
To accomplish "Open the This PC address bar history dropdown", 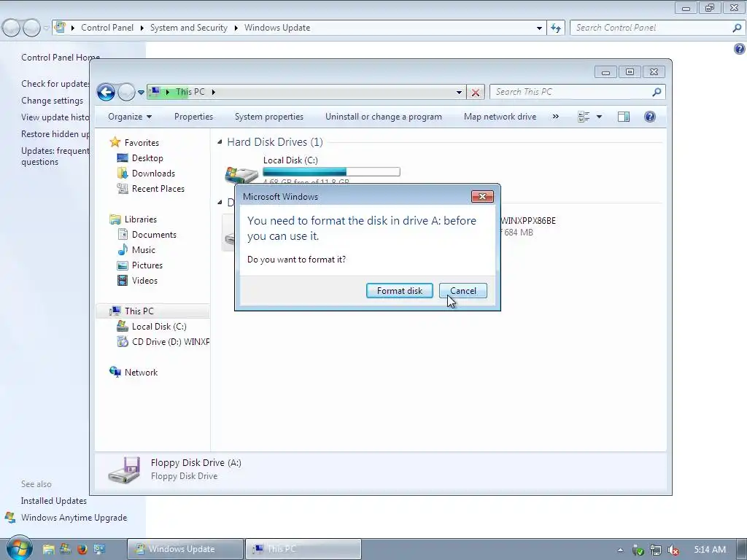I will 459,93.
